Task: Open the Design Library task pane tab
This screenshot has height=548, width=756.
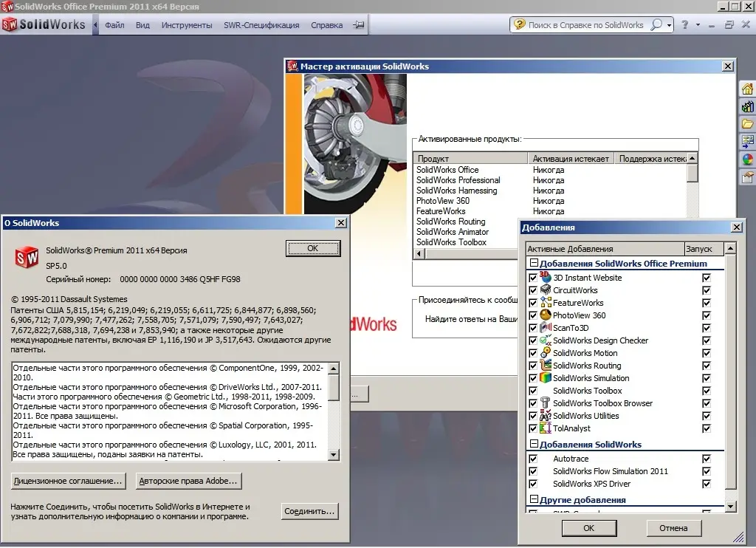Action: point(747,106)
